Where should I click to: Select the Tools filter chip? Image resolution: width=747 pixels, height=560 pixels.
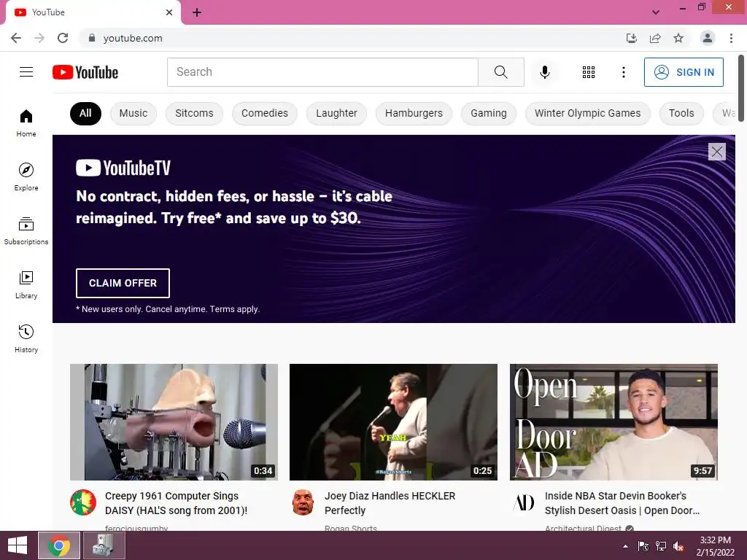point(681,113)
